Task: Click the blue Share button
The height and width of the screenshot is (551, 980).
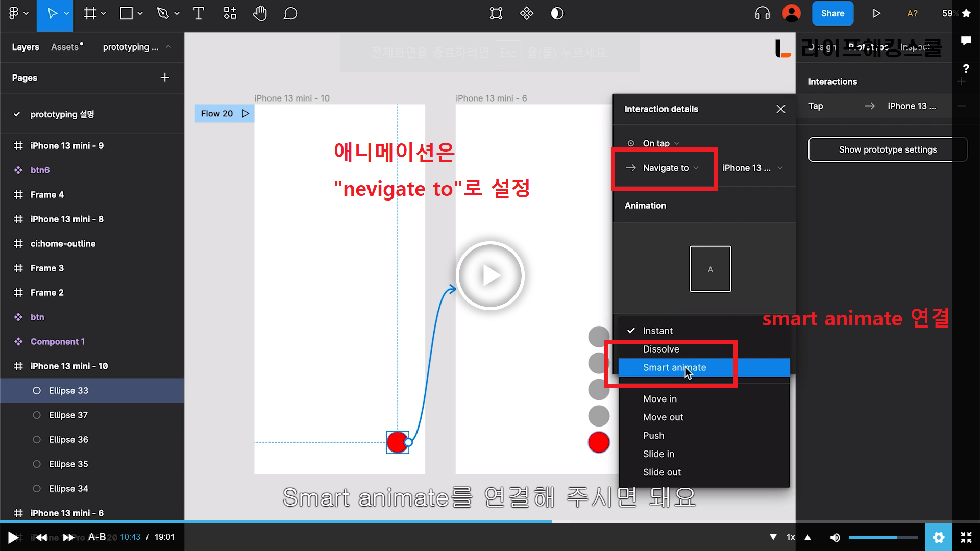Action: [832, 14]
